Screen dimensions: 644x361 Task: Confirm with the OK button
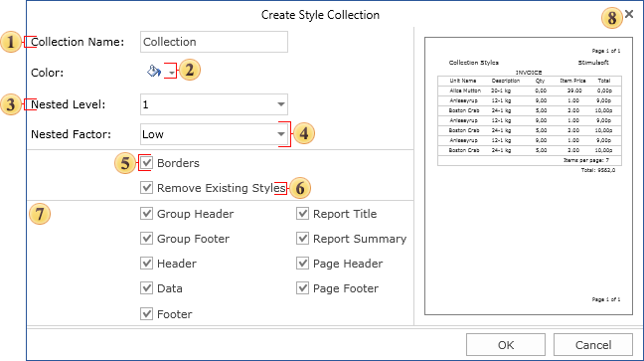(x=506, y=344)
